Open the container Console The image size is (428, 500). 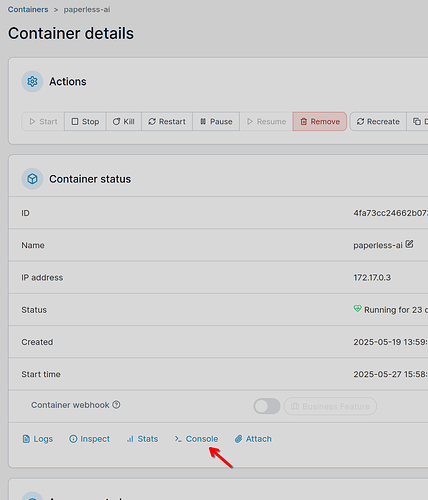(x=197, y=439)
